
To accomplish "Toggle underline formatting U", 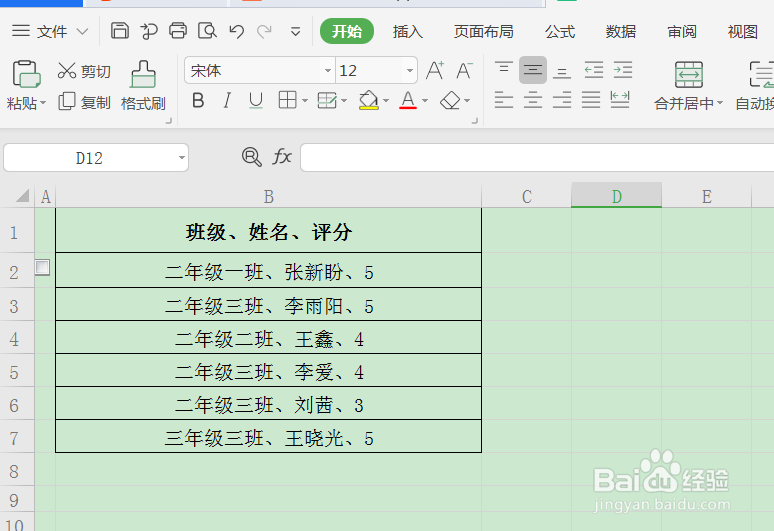I will (256, 101).
